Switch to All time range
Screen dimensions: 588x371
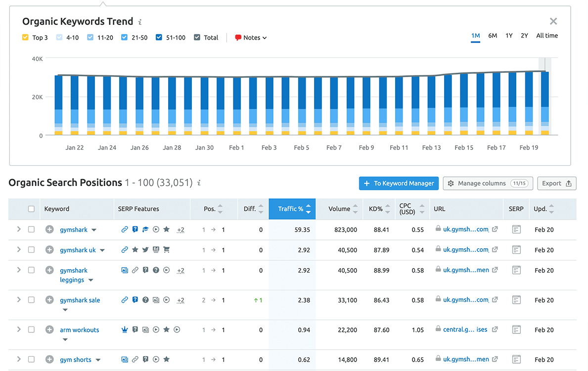pyautogui.click(x=547, y=36)
